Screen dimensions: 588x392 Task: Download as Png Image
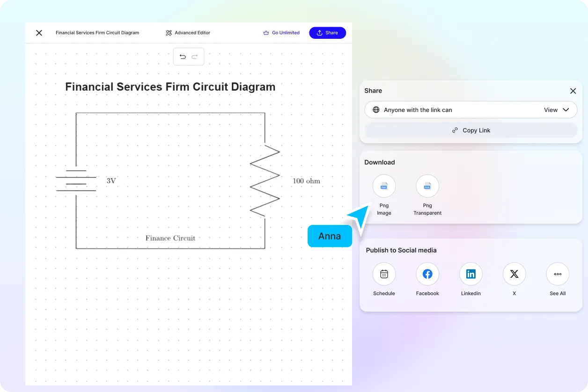tap(384, 186)
